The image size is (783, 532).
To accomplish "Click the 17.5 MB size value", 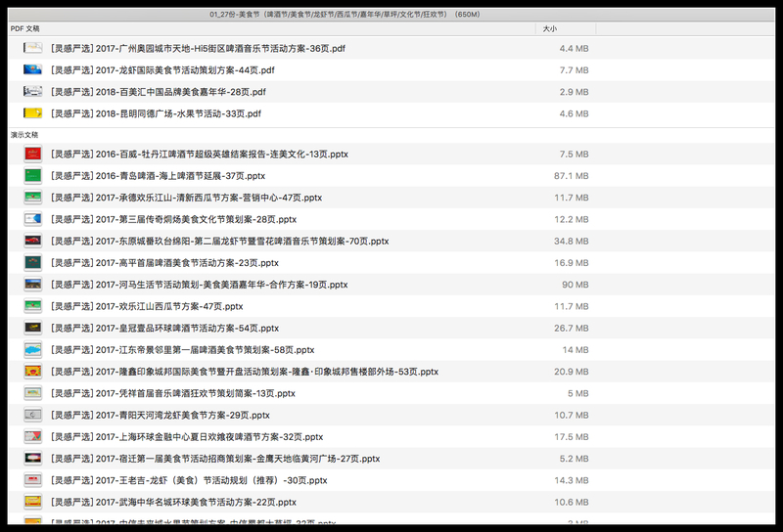I will (x=571, y=437).
